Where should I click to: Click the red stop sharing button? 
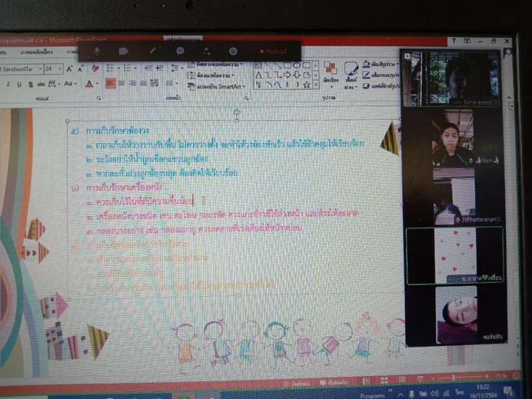273,51
